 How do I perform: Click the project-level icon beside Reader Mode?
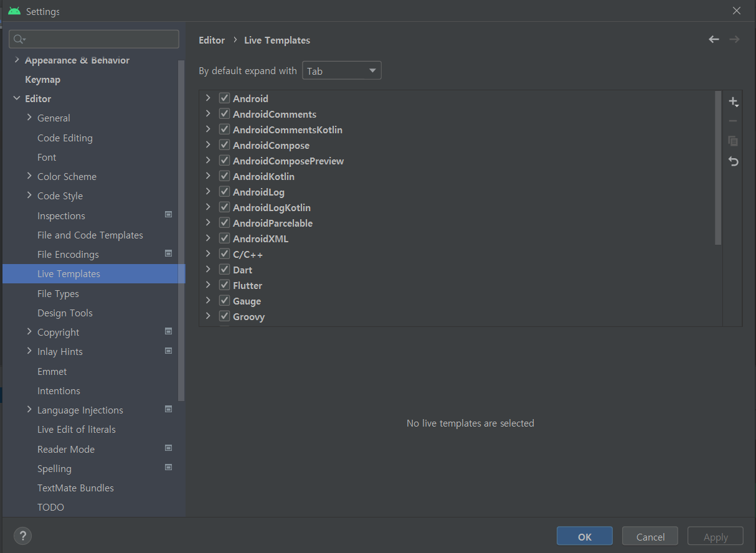168,448
